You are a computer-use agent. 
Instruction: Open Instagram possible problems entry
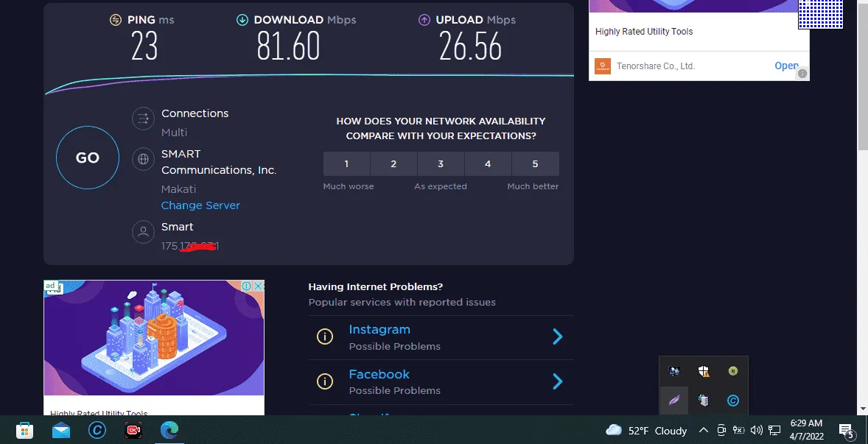tap(441, 337)
